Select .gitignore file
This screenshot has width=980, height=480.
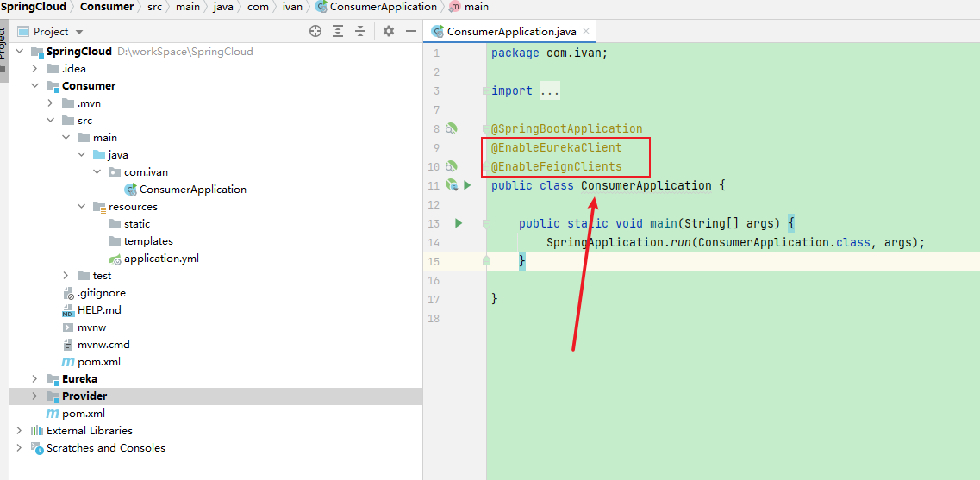click(x=101, y=292)
